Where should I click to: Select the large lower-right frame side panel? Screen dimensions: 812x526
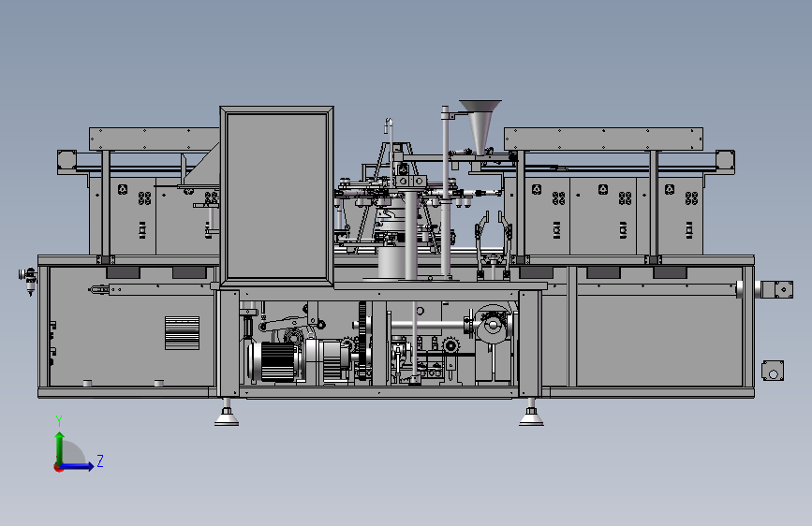click(x=658, y=342)
